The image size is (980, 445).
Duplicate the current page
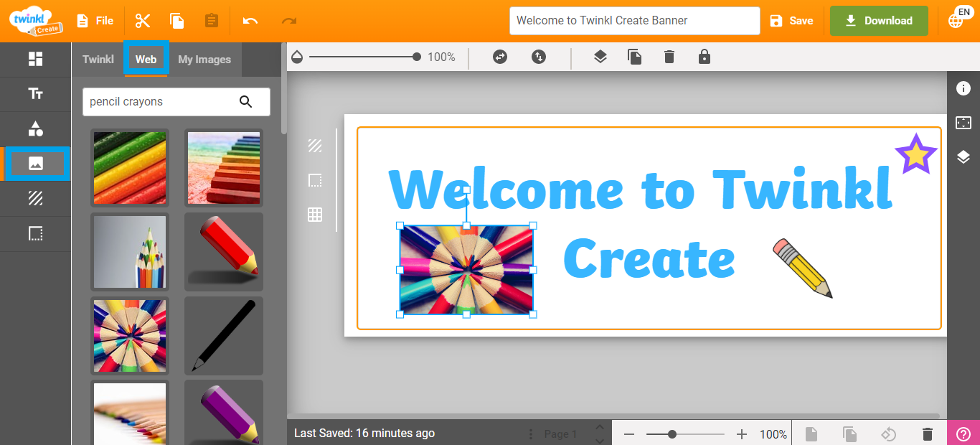point(849,434)
